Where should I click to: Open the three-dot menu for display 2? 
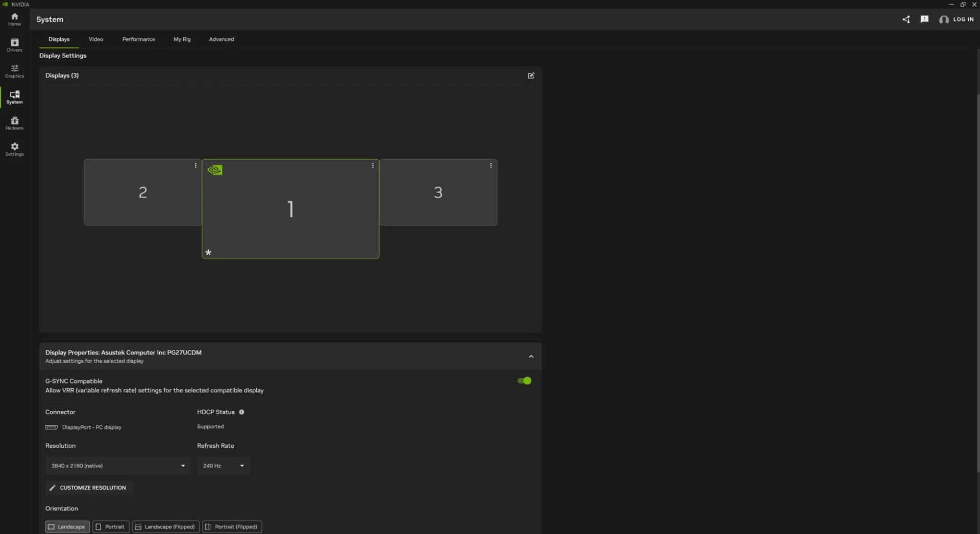coord(195,166)
